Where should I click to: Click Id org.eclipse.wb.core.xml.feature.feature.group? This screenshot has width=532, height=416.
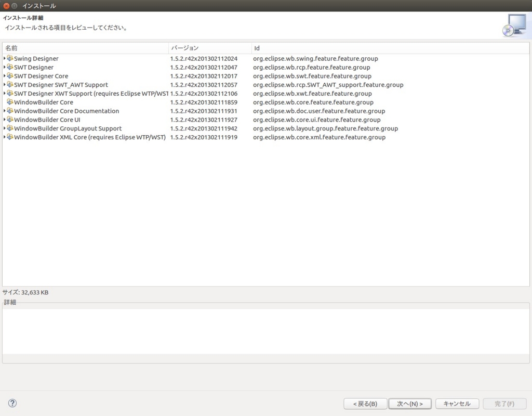[320, 137]
